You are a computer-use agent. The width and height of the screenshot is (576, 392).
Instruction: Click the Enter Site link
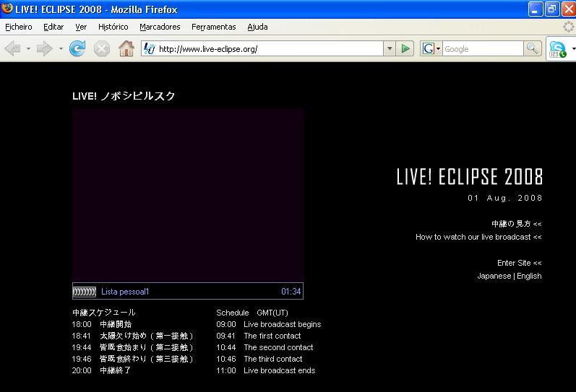pyautogui.click(x=520, y=263)
